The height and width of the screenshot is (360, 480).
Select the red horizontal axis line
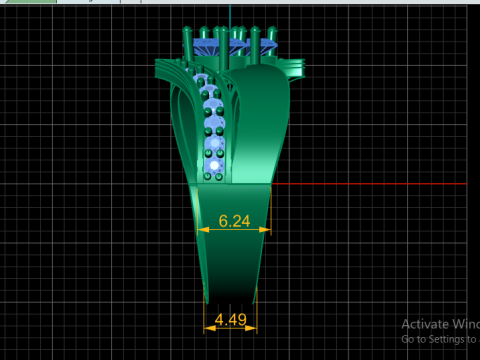pyautogui.click(x=369, y=184)
